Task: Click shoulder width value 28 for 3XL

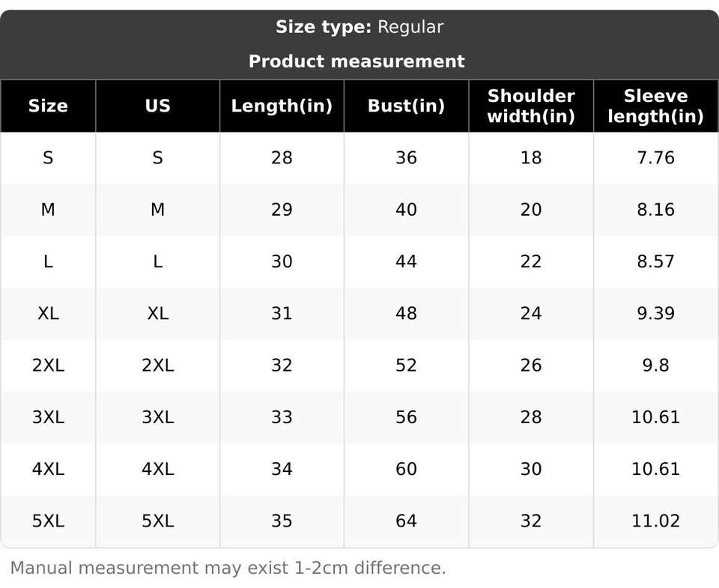Action: click(x=531, y=417)
